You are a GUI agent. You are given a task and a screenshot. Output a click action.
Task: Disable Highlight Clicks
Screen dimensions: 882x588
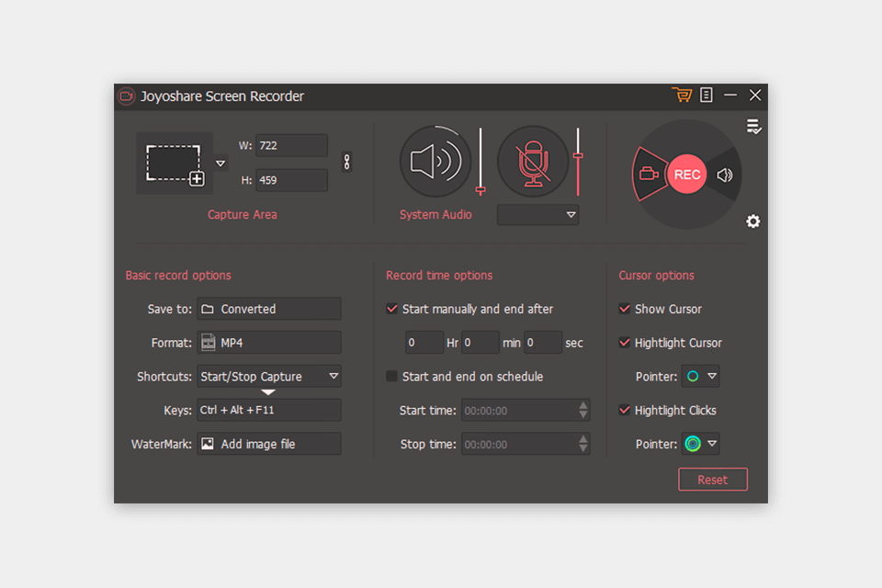(626, 410)
